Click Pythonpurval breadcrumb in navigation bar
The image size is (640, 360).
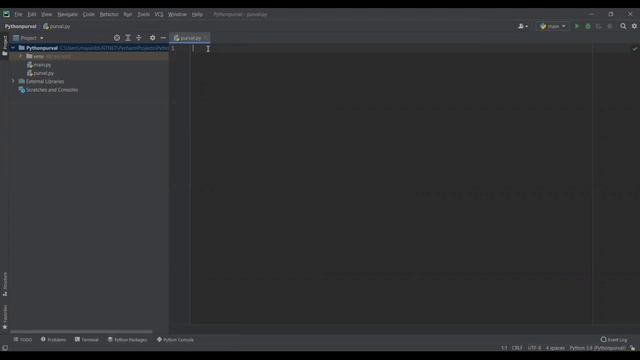point(20,27)
